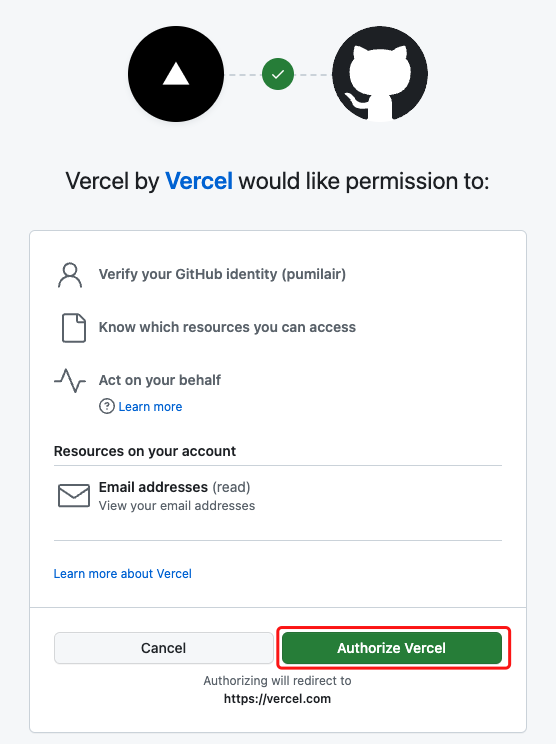Click the Email addresses (read) permission
This screenshot has width=556, height=744.
click(x=175, y=487)
